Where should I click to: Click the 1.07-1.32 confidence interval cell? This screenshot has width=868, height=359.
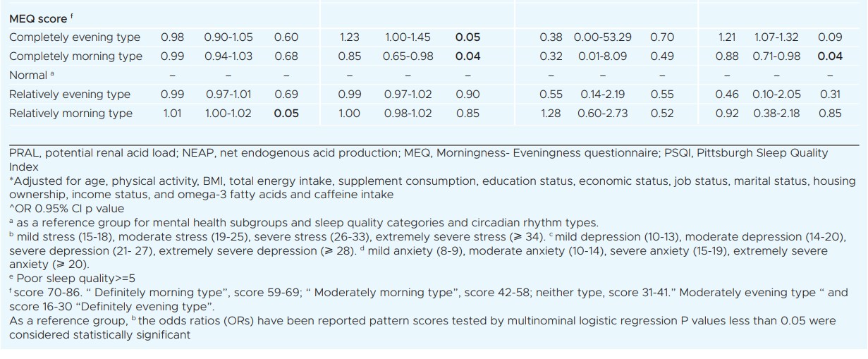tap(778, 37)
